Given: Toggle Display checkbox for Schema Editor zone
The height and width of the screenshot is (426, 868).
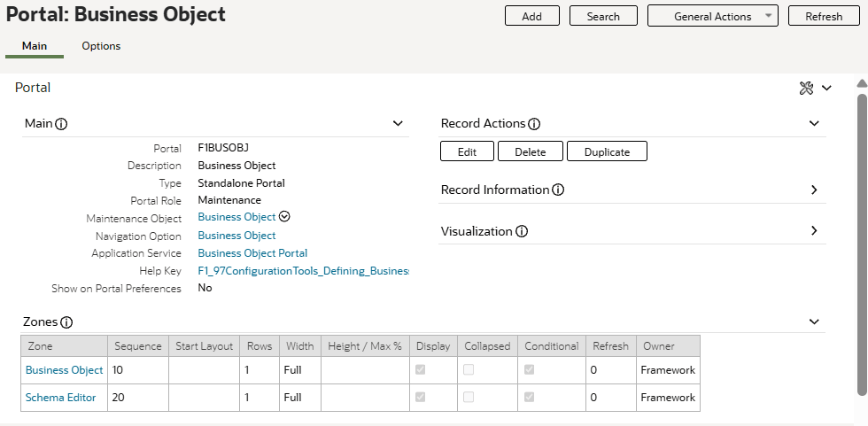Looking at the screenshot, I should (x=420, y=396).
